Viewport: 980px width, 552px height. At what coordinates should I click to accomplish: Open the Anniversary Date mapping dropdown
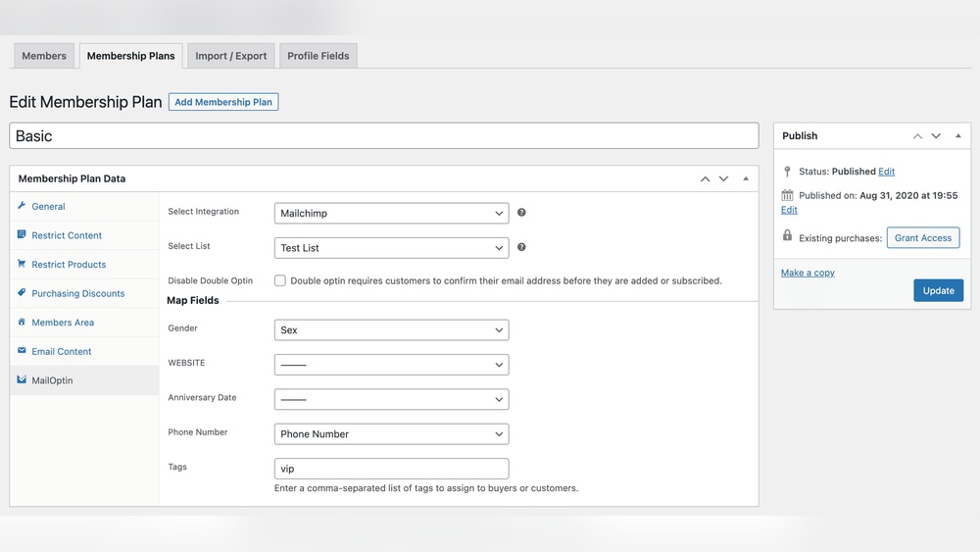(x=391, y=399)
